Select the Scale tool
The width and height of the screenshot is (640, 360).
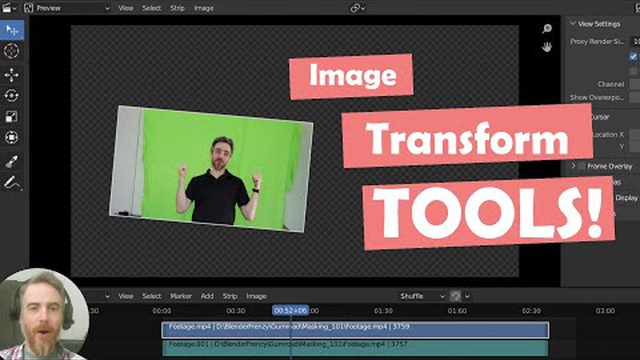click(11, 117)
